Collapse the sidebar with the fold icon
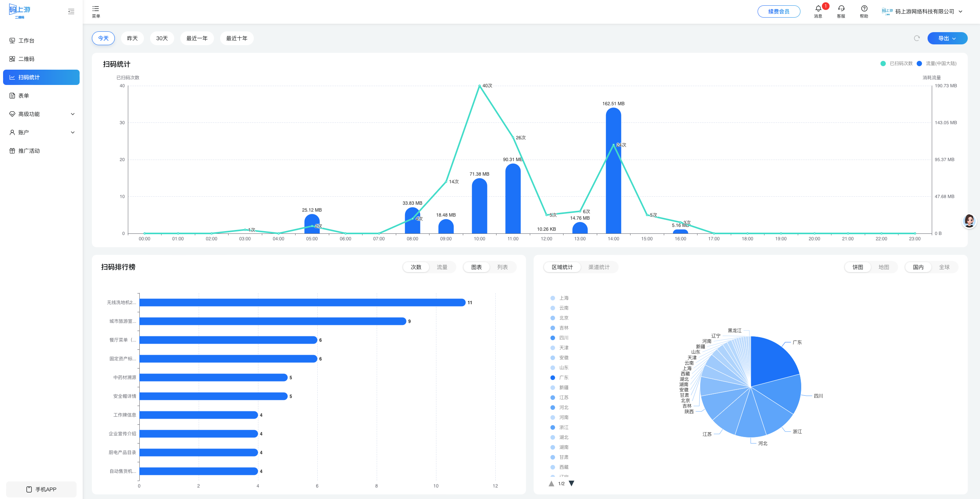The height and width of the screenshot is (499, 980). pos(71,11)
